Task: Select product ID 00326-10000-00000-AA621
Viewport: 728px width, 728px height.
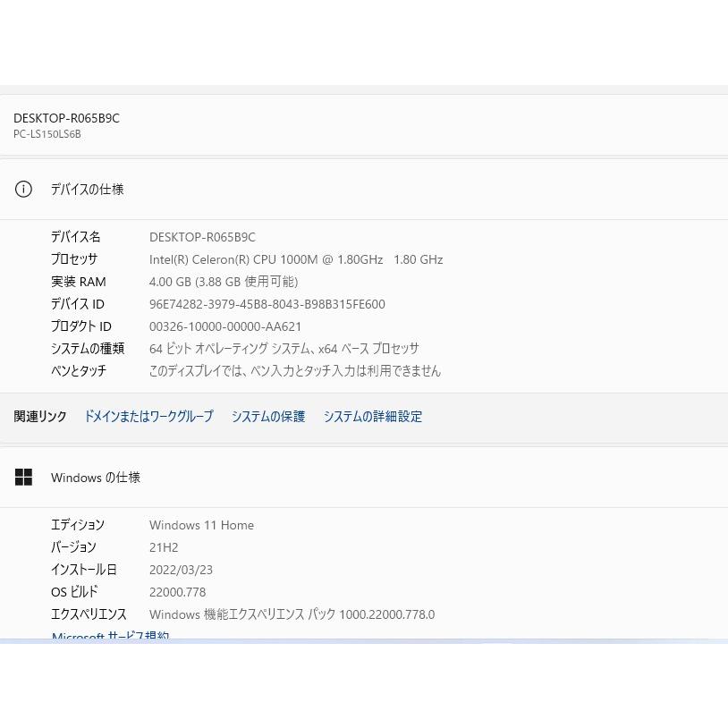Action: pos(225,326)
